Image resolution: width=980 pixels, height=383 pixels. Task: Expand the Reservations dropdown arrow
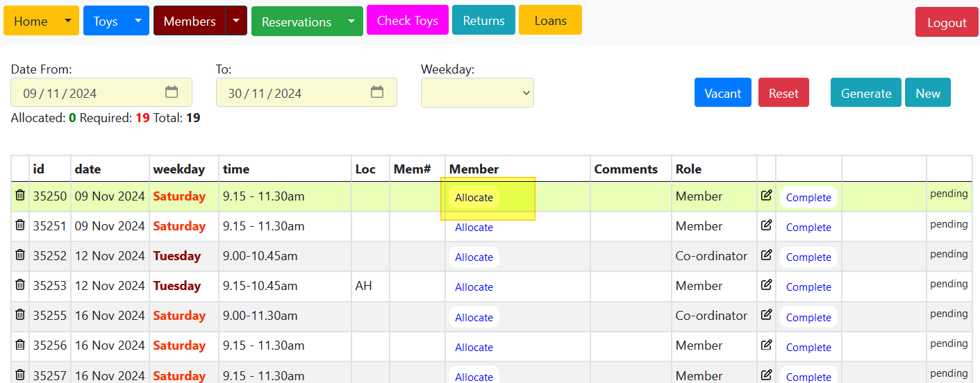click(x=352, y=22)
